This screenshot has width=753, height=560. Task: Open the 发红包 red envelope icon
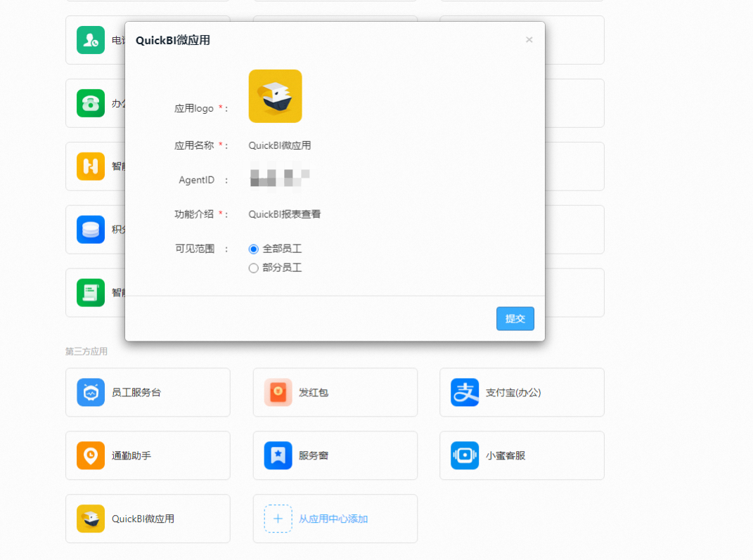pos(278,392)
